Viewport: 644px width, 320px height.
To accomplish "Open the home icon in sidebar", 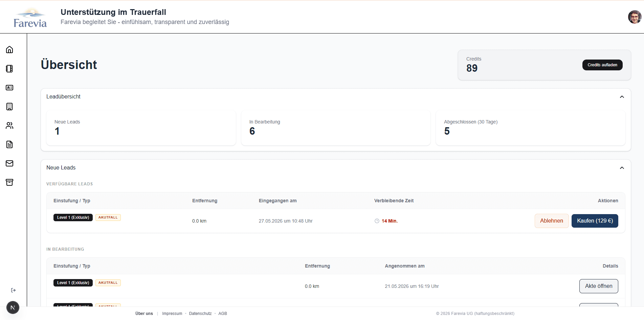I will 9,50.
